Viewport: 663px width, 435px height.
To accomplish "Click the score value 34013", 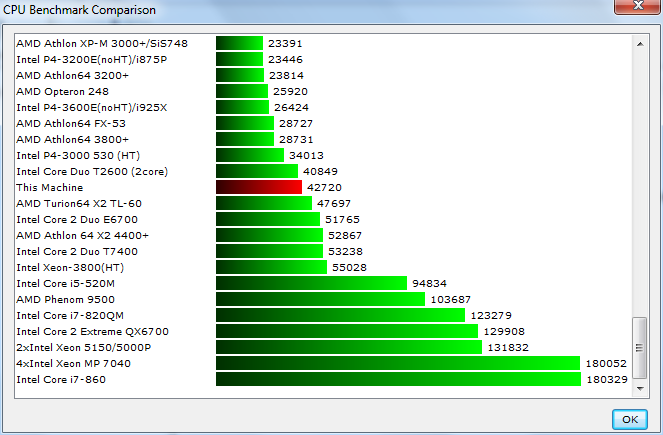I will point(306,156).
